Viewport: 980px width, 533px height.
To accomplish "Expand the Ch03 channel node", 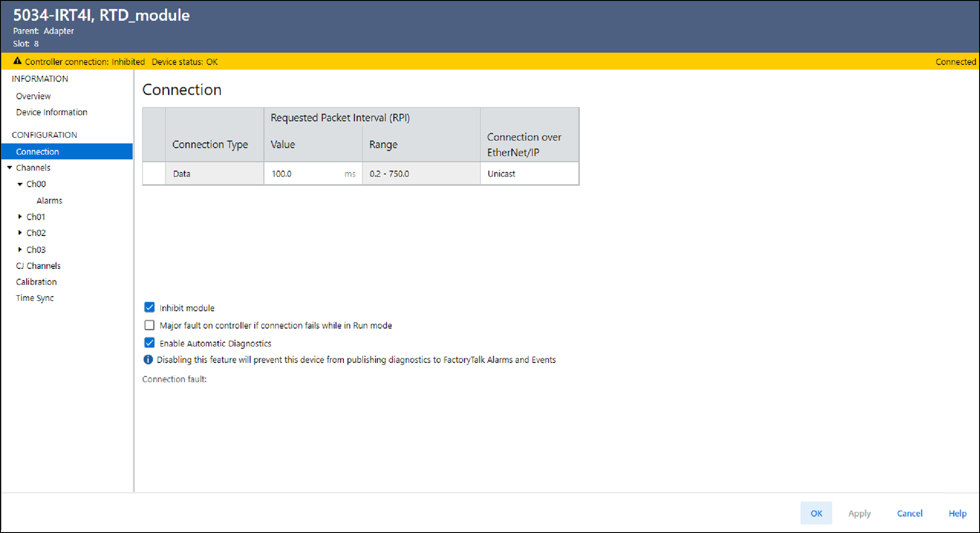I will pyautogui.click(x=20, y=250).
